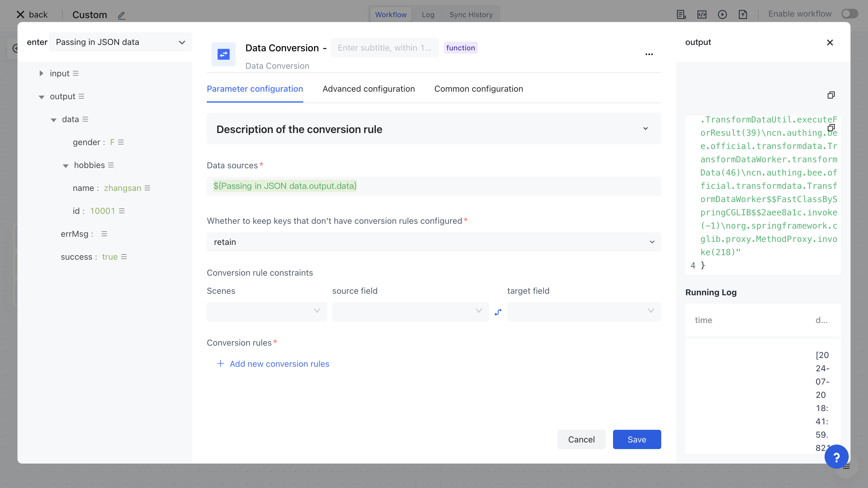Click the code view icon in the top toolbar

click(x=702, y=14)
